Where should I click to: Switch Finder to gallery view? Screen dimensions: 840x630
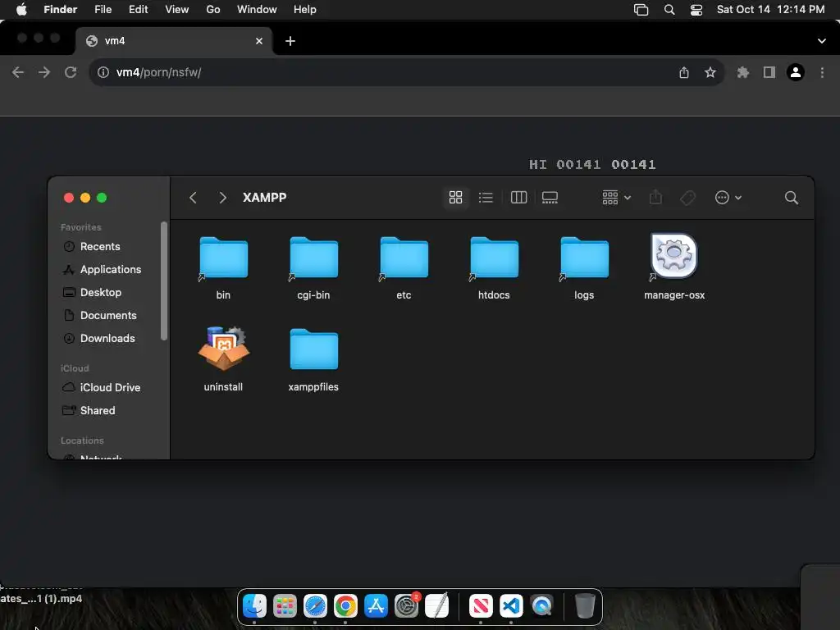pyautogui.click(x=550, y=198)
